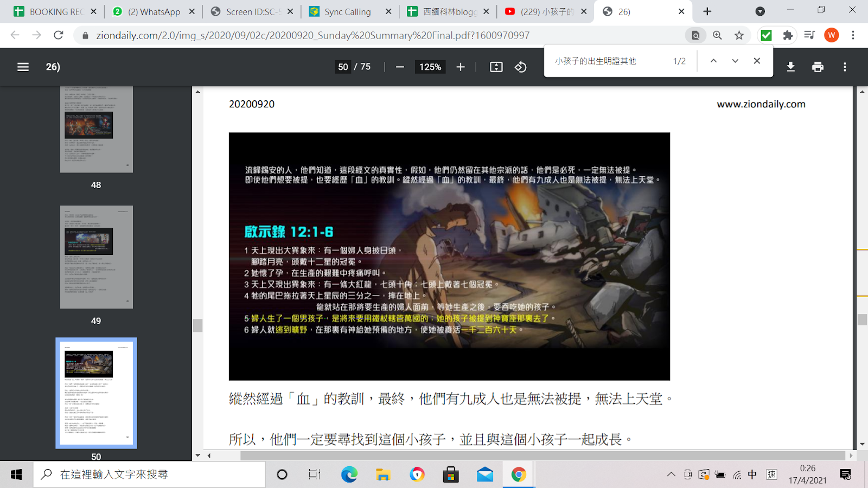Select page 49 thumbnail
Image resolution: width=868 pixels, height=488 pixels.
[96, 257]
